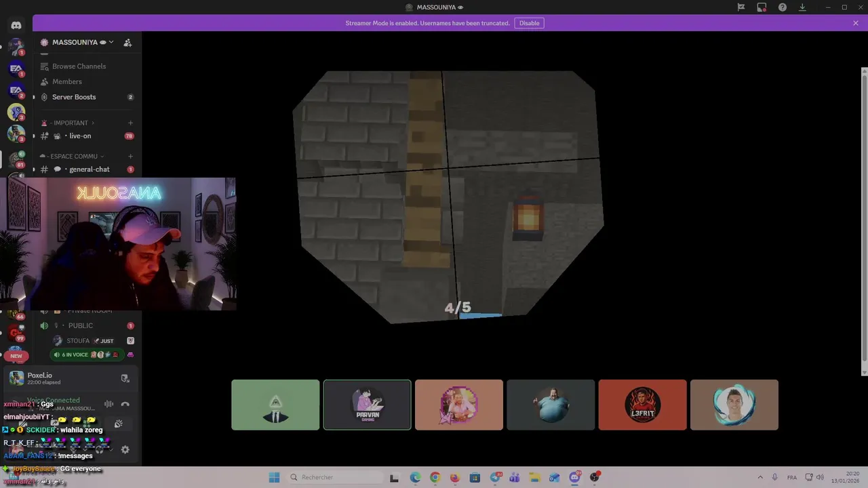The image size is (868, 488).
Task: Disconnect from voice with the hang-up icon
Action: 125,404
